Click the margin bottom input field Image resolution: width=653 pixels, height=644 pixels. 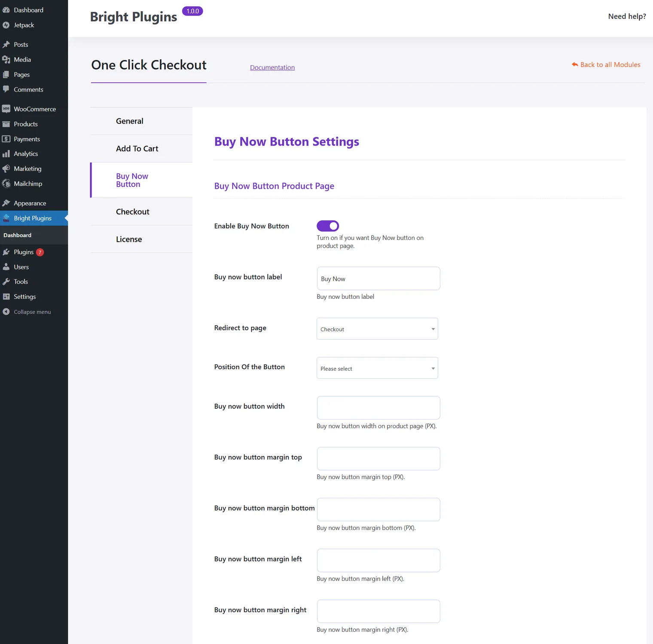click(x=378, y=510)
